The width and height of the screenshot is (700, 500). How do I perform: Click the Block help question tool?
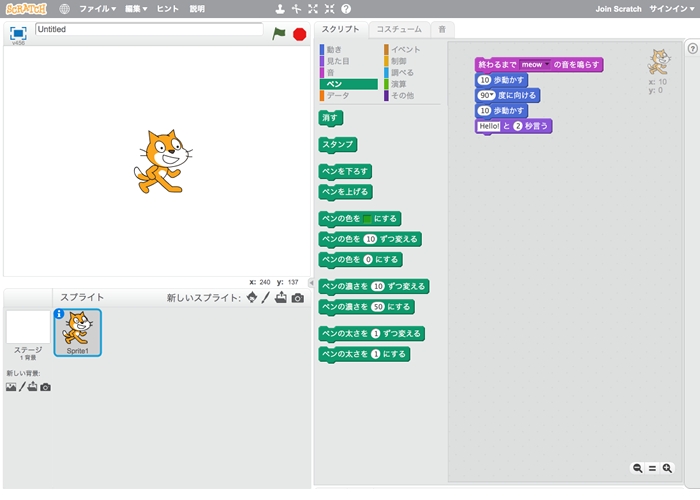tap(346, 9)
